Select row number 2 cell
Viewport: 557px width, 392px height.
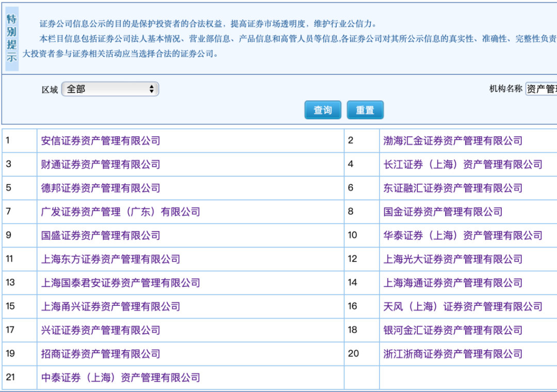[362, 141]
